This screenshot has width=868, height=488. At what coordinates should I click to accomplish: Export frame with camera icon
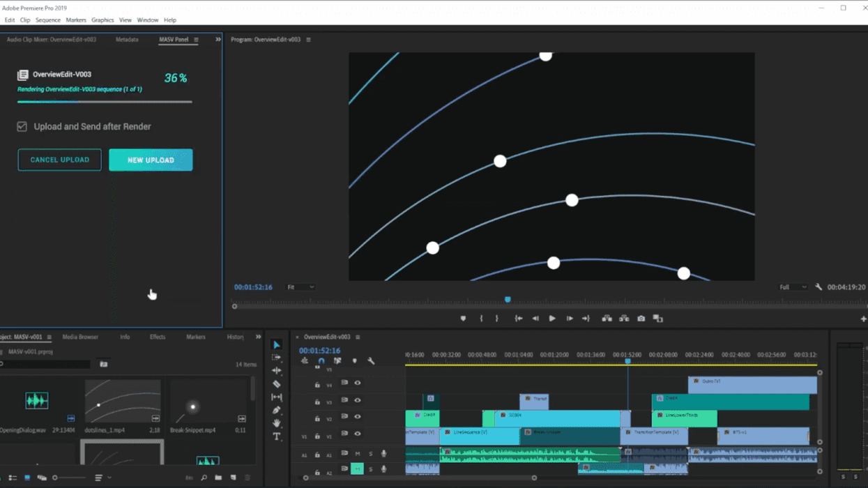(641, 319)
